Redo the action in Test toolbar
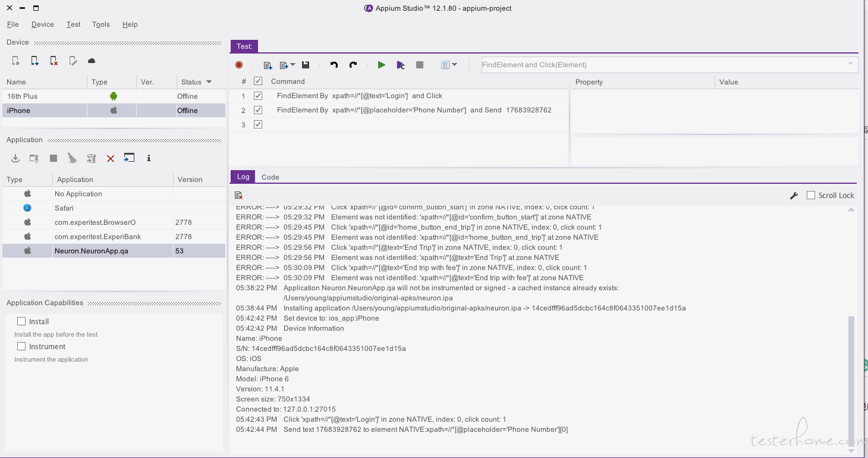 (x=353, y=65)
